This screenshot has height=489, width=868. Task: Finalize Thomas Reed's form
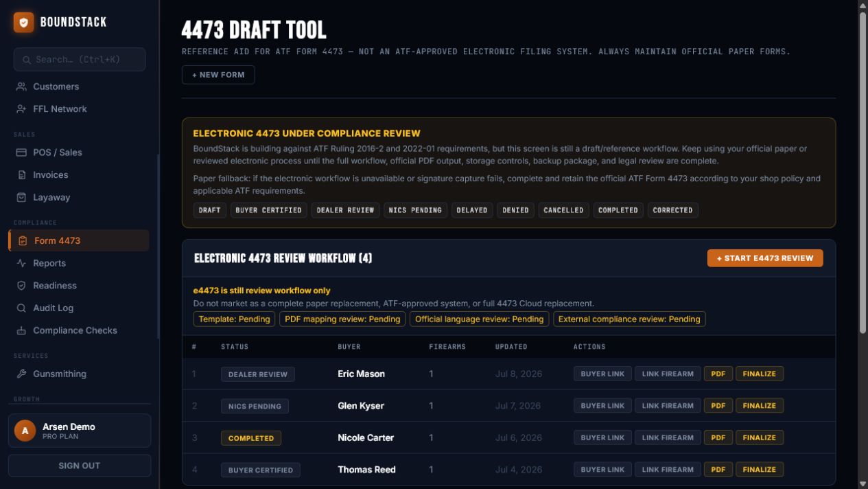(760, 470)
